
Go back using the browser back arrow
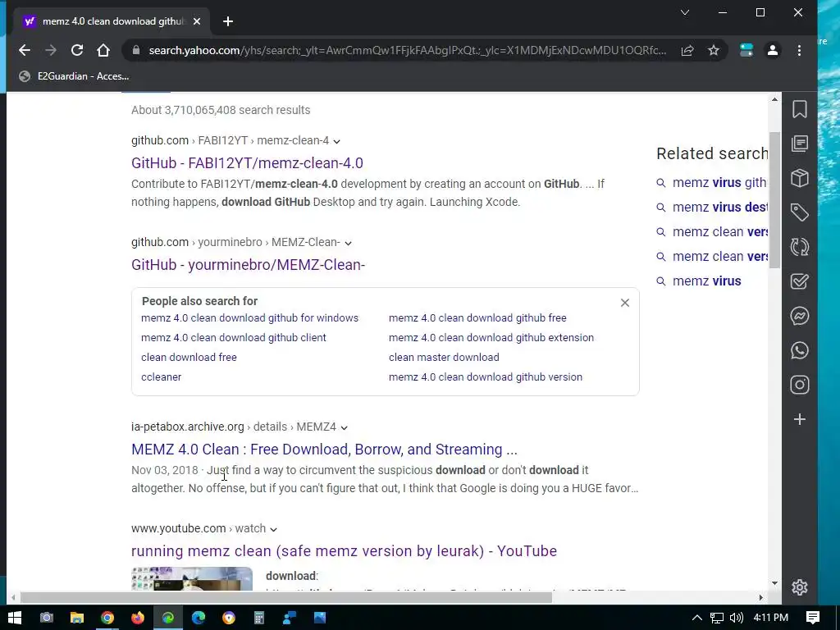click(25, 50)
